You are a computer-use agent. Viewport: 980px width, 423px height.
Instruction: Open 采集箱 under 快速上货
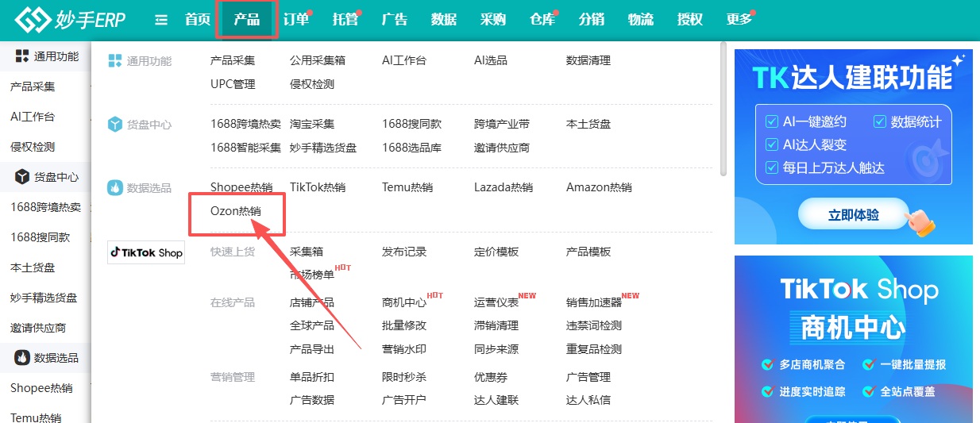tap(307, 252)
